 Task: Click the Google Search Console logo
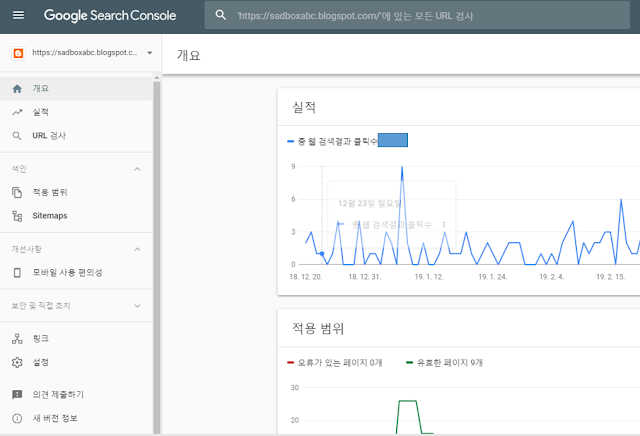pyautogui.click(x=110, y=16)
